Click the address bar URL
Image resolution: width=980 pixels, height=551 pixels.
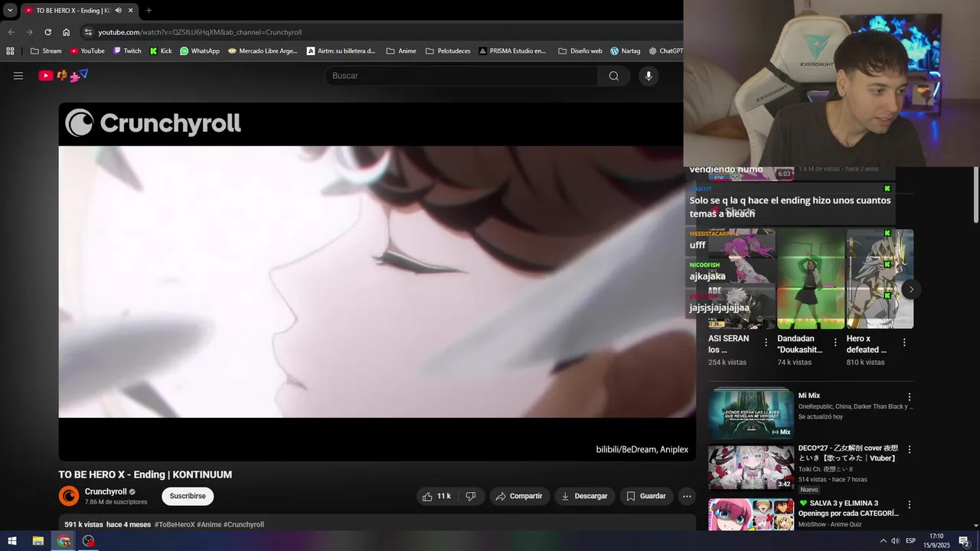tap(200, 32)
